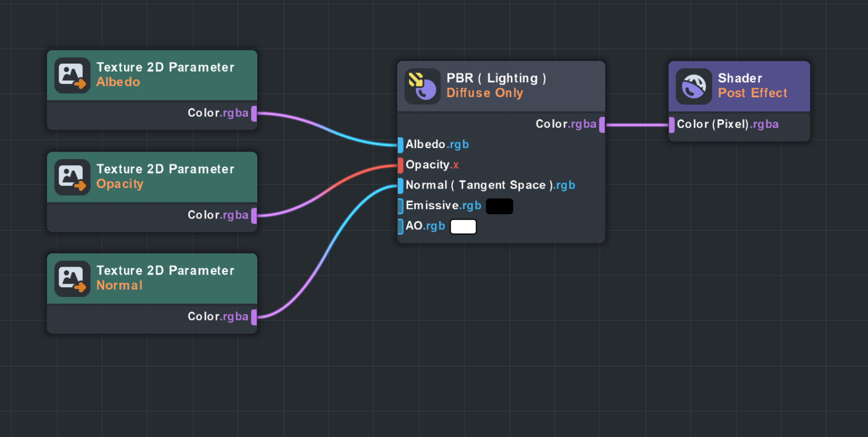The height and width of the screenshot is (437, 868).
Task: Select the red Opacity.x input port
Action: (400, 165)
